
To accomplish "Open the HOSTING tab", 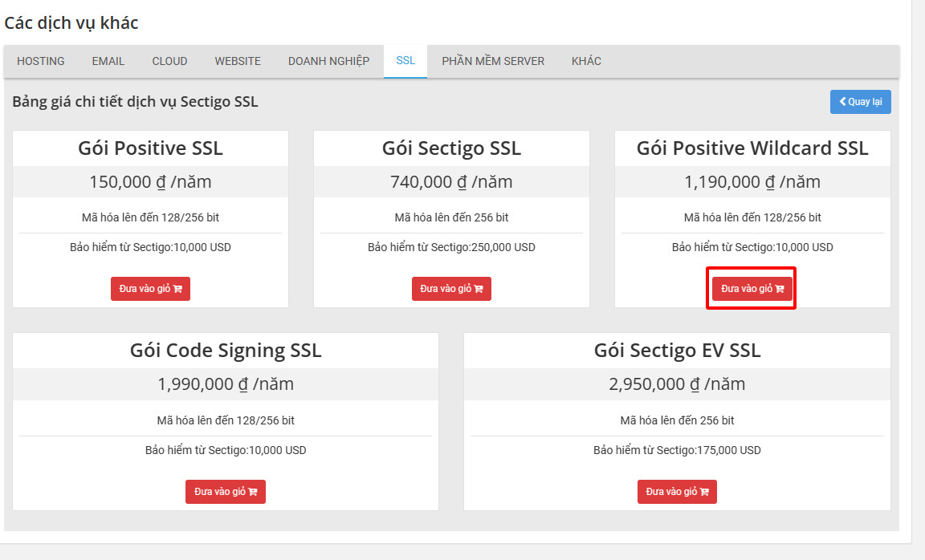I will 41,61.
